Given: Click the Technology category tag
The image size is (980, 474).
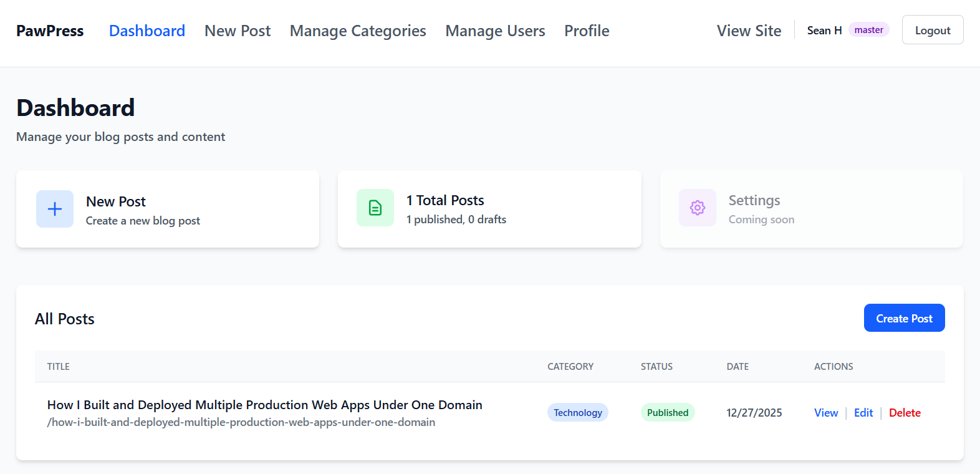Looking at the screenshot, I should click(x=578, y=413).
